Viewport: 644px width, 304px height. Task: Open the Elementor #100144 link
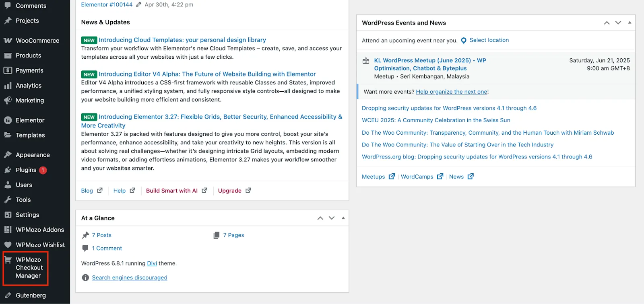coord(107,4)
